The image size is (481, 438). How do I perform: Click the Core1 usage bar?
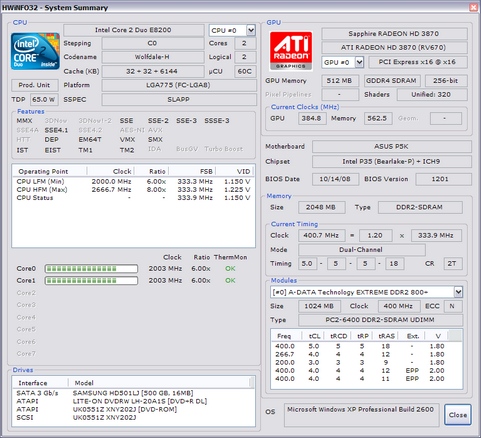click(91, 280)
